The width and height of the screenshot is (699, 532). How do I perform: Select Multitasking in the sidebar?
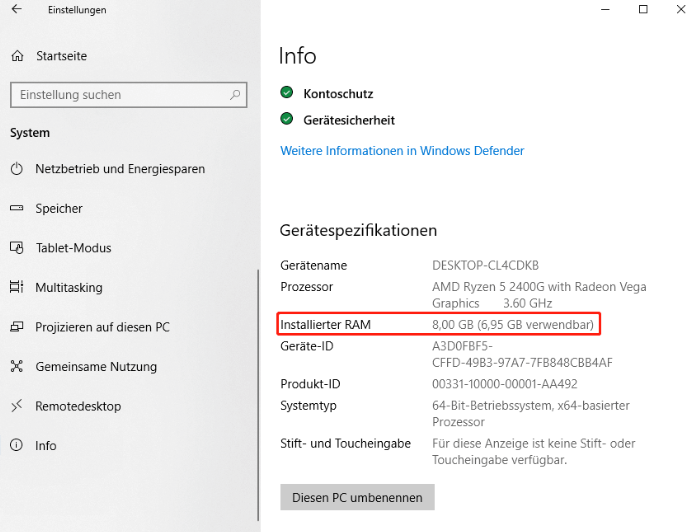click(69, 288)
